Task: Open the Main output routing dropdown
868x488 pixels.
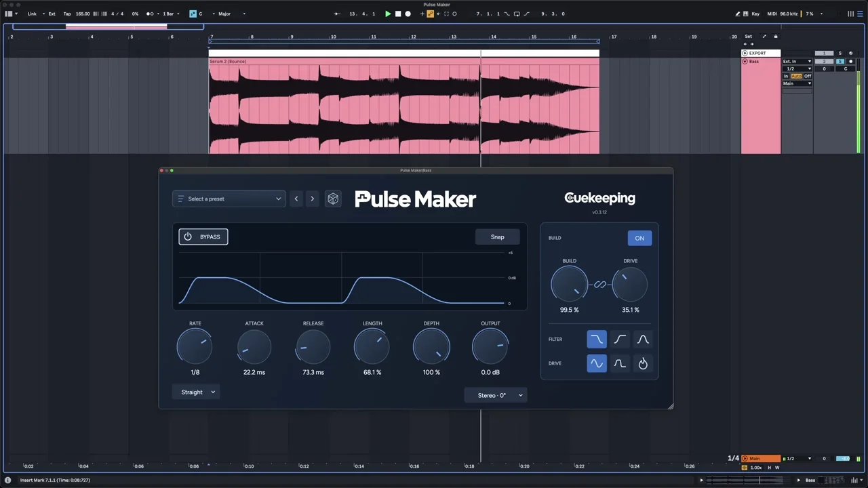Action: coord(797,83)
